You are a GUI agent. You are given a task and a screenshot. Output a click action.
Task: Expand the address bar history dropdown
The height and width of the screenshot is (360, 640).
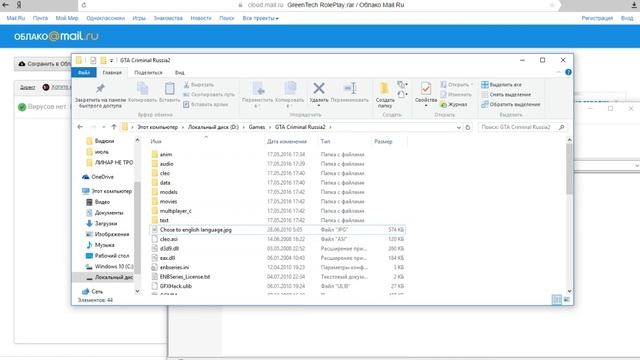pyautogui.click(x=458, y=127)
